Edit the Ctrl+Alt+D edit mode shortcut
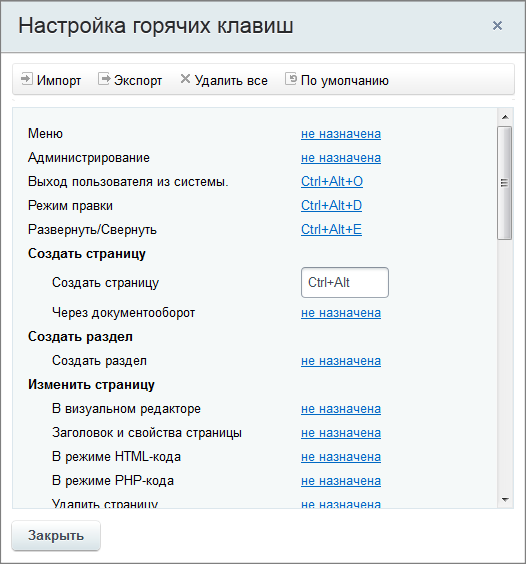 click(x=331, y=206)
